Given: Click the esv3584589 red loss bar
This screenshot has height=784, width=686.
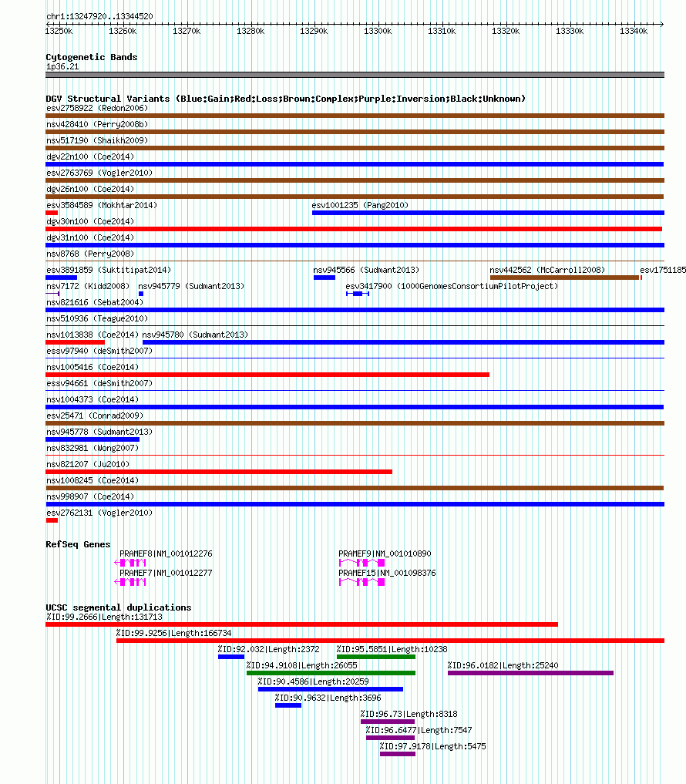Looking at the screenshot, I should click(x=52, y=213).
